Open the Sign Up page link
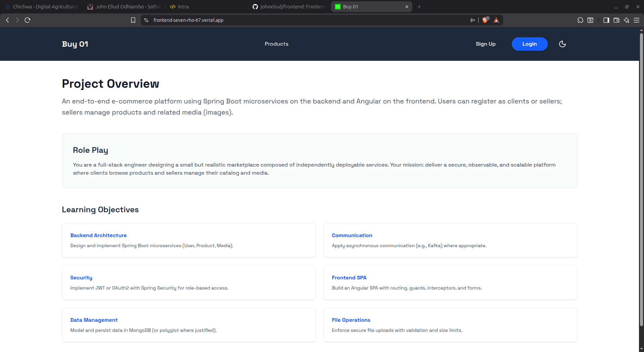Viewport: 644px width, 352px height. (x=485, y=44)
